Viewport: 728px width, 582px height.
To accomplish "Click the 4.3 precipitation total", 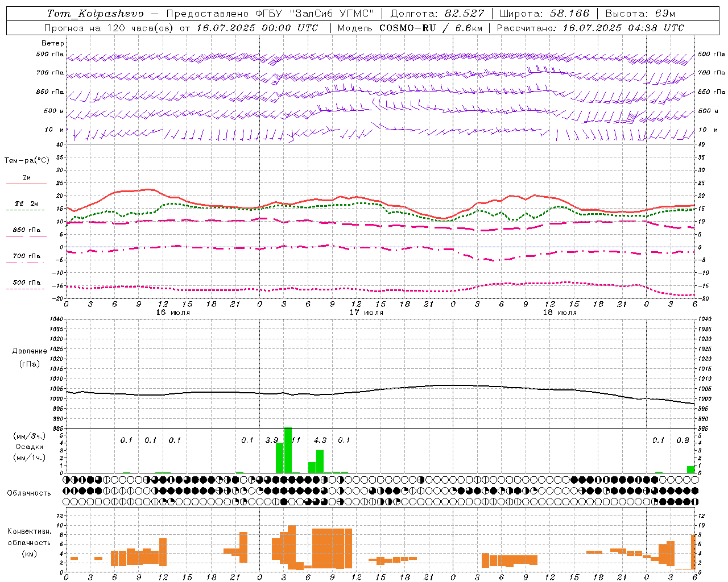I will [320, 440].
